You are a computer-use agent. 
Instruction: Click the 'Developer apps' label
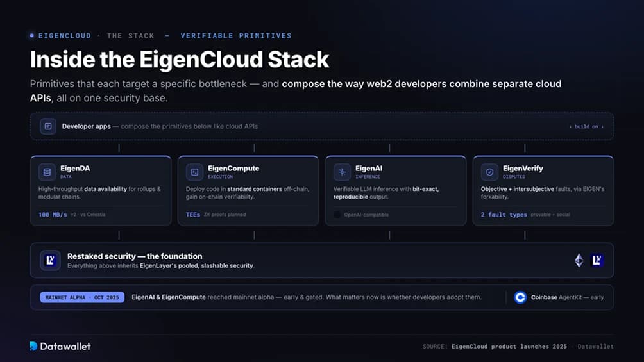(86, 126)
